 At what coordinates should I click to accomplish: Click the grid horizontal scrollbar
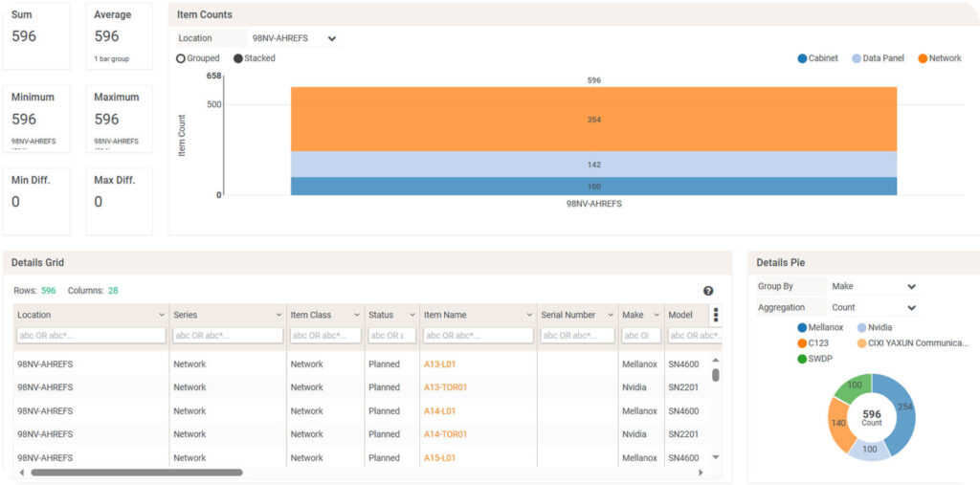pyautogui.click(x=137, y=472)
